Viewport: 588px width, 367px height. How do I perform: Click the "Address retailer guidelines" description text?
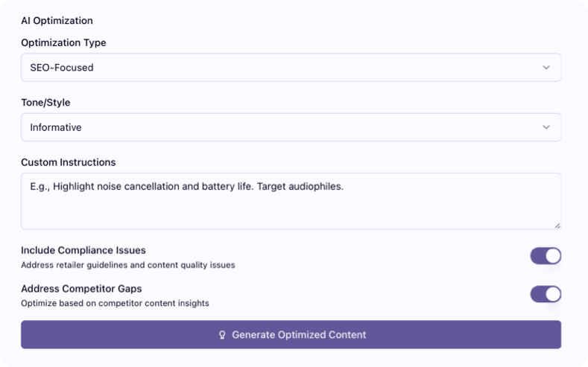[128, 265]
